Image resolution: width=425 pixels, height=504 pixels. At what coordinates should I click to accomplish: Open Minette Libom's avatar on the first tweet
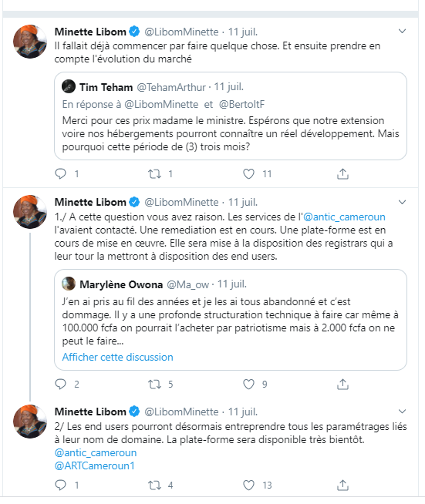click(x=30, y=42)
